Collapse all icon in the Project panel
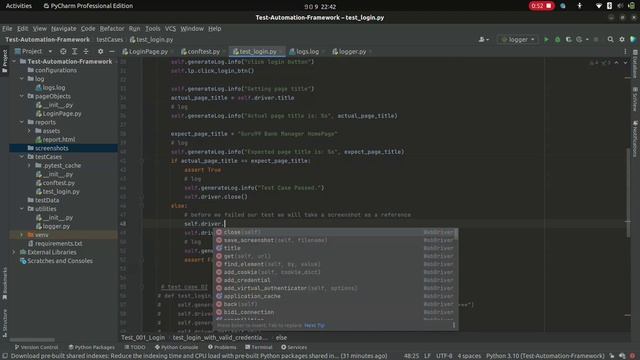 click(86, 51)
